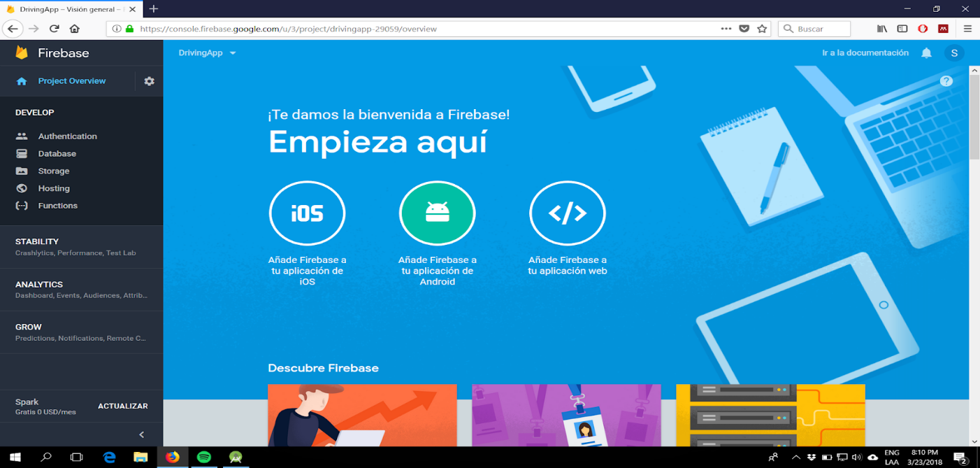Open the Storage section
The height and width of the screenshot is (468, 980).
54,171
